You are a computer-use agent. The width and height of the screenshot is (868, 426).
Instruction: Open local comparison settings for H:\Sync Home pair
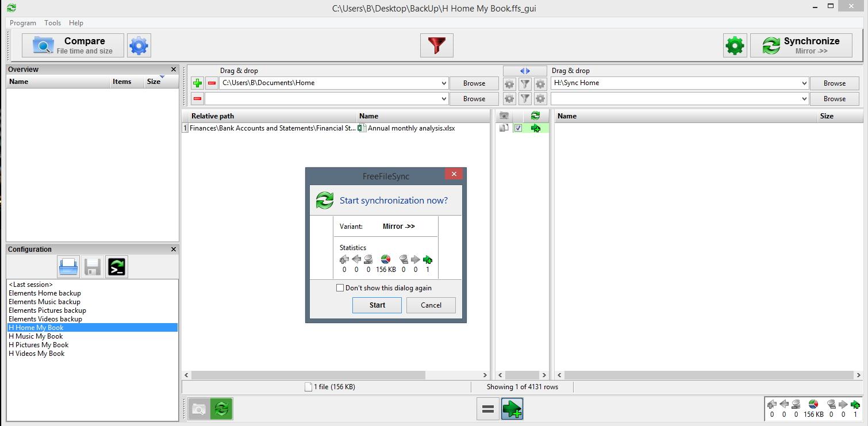pos(509,83)
